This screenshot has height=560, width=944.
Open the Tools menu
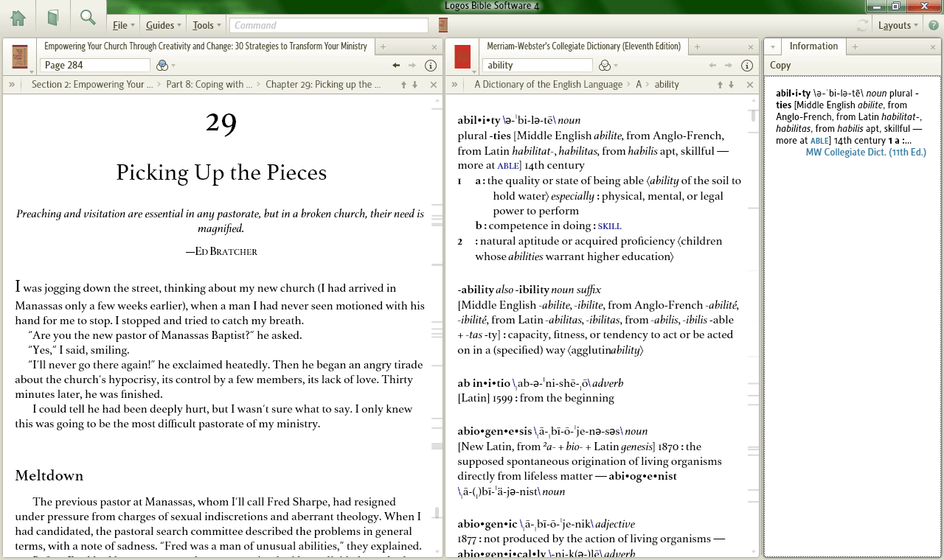207,25
